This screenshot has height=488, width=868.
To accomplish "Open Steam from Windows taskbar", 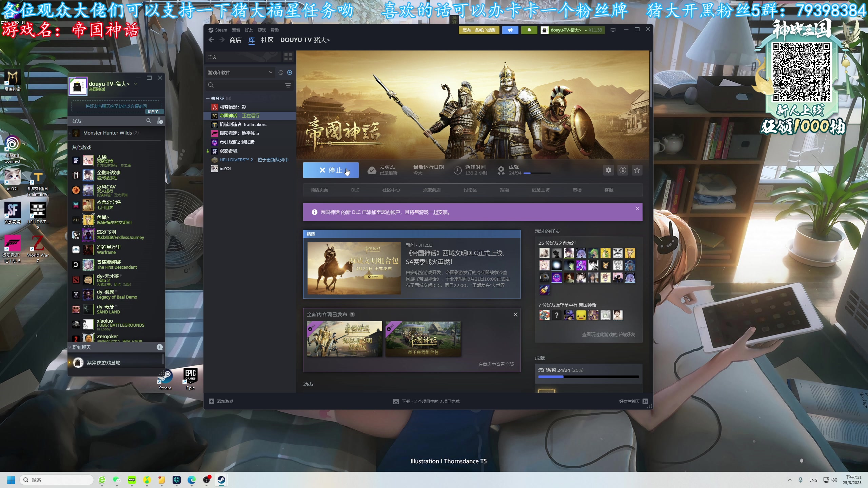I will [221, 480].
